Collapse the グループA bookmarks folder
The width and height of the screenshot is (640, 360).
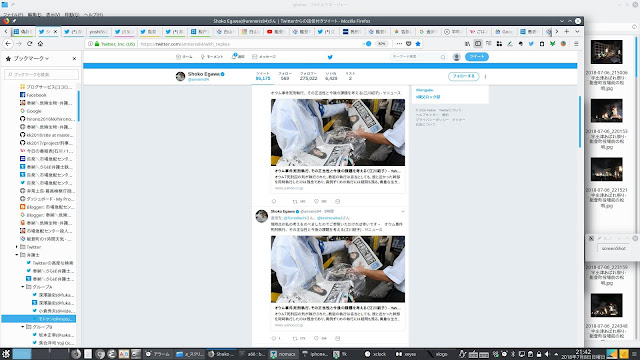click(23, 287)
